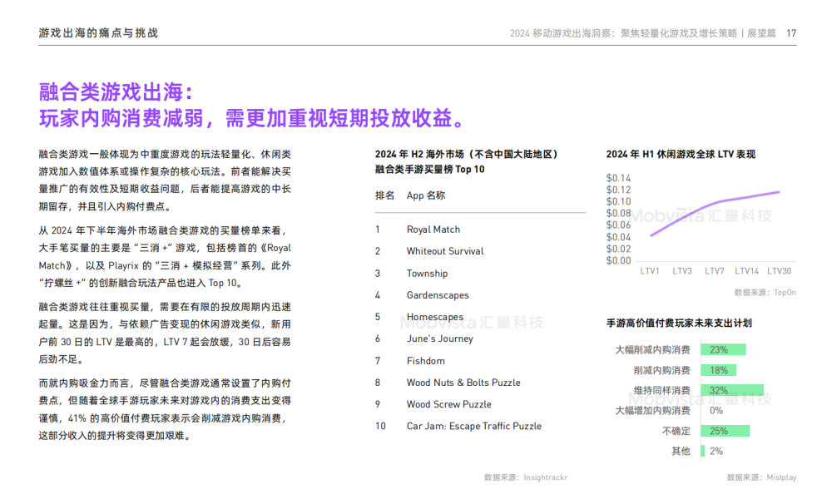Image resolution: width=817 pixels, height=504 pixels.
Task: Click the $0.00 y-axis value
Action: 618,261
